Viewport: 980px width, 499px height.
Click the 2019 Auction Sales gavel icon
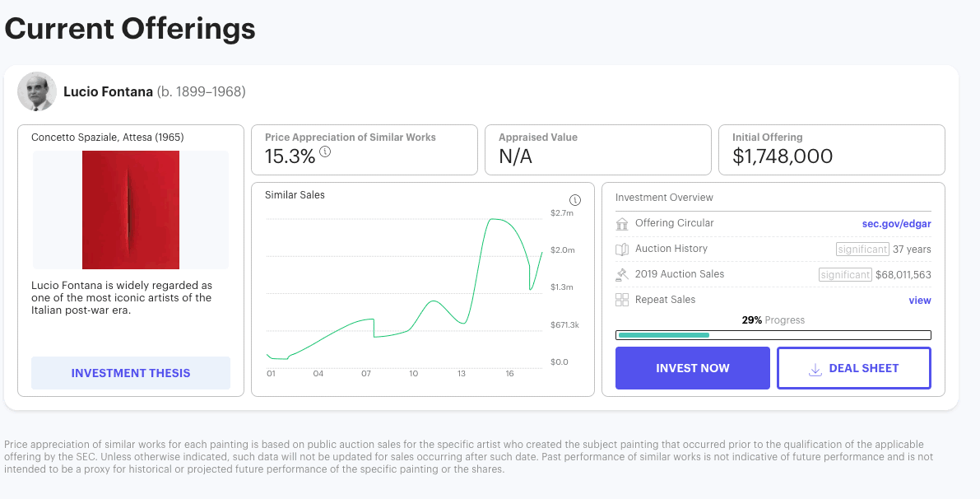click(x=622, y=274)
